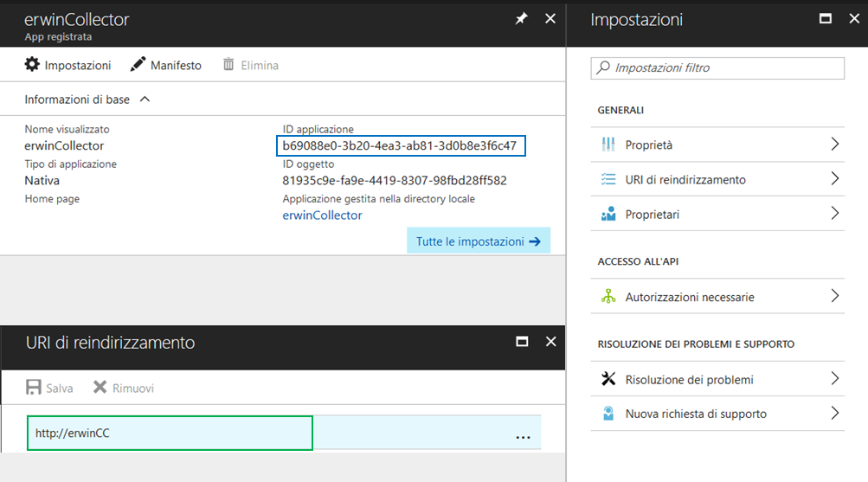Open the Proprietari settings item
Screen dimensions: 868x482
pyautogui.click(x=652, y=215)
